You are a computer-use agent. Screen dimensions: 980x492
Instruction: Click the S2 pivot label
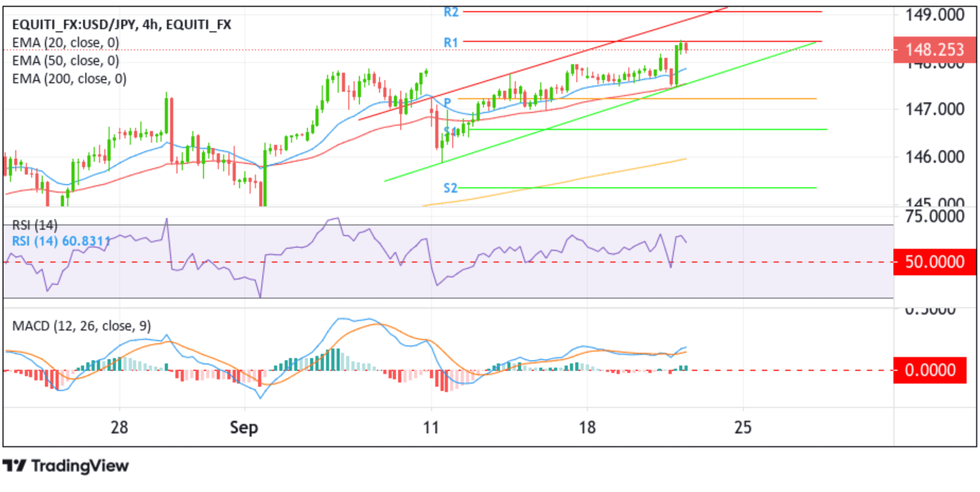(x=450, y=188)
